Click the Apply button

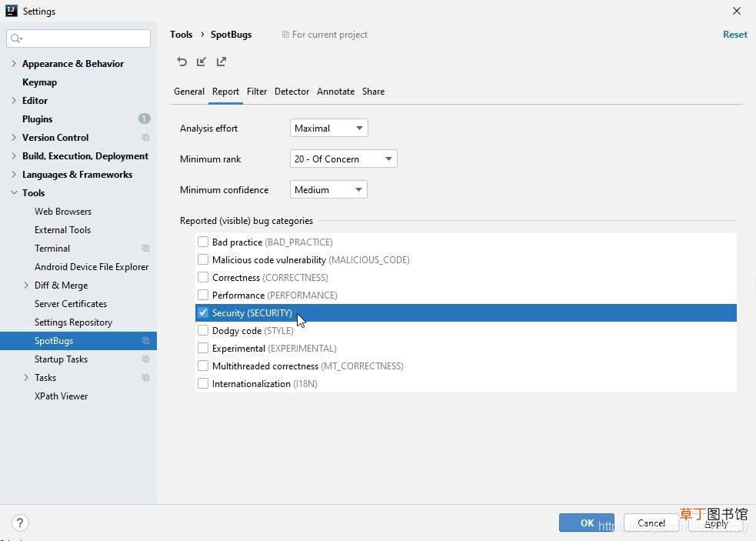tap(716, 523)
